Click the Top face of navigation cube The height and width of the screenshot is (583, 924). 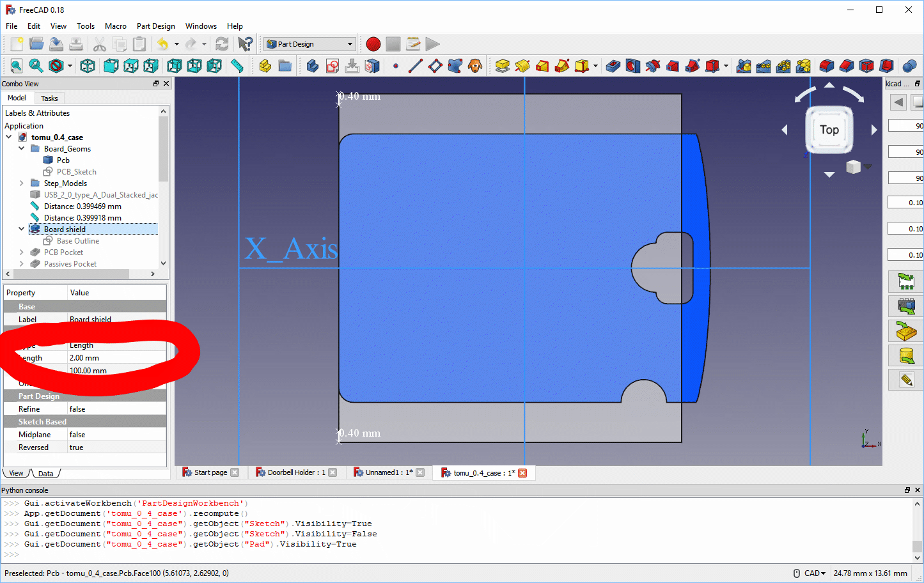pos(829,130)
